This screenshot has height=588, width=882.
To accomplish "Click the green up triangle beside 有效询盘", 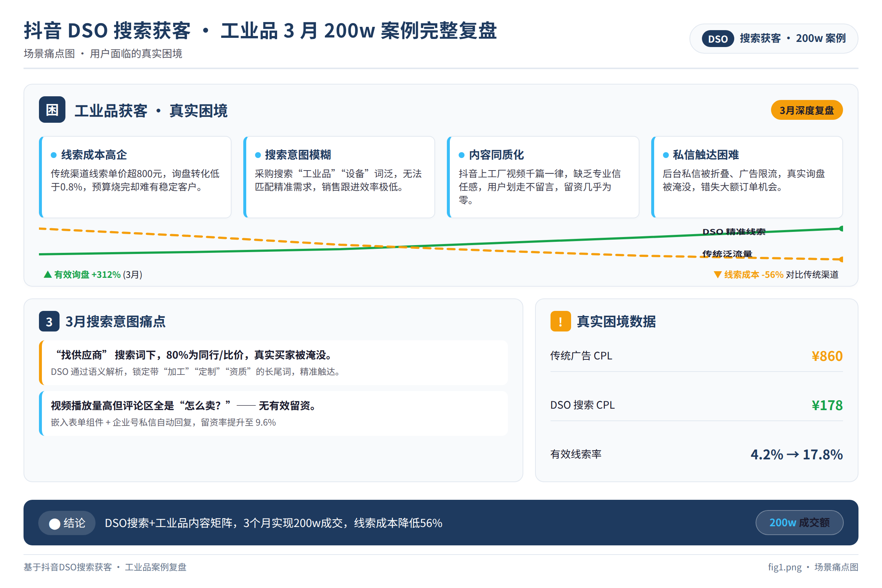I will pyautogui.click(x=48, y=275).
